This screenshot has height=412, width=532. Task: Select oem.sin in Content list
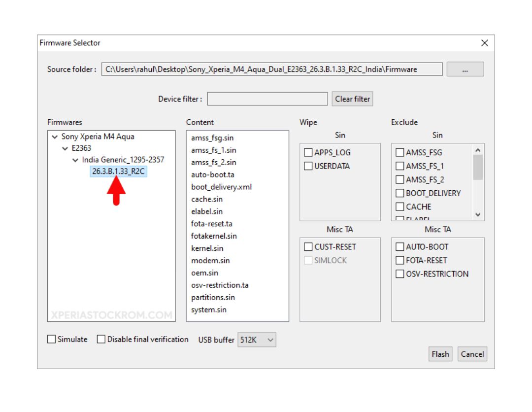pyautogui.click(x=204, y=273)
